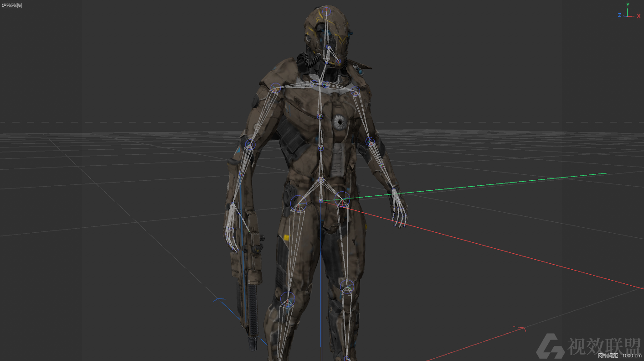The width and height of the screenshot is (644, 361).
Task: Select the mid spine joint on the abdomen
Action: coord(320,148)
